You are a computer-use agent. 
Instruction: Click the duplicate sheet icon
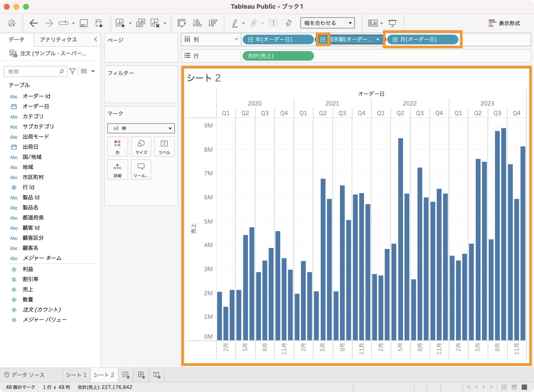(x=141, y=23)
